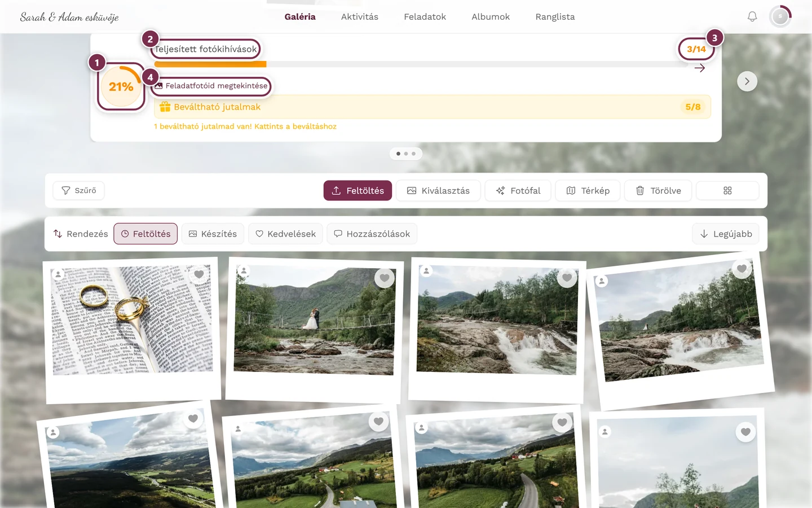Open the notifications bell
This screenshot has width=812, height=508.
(752, 17)
